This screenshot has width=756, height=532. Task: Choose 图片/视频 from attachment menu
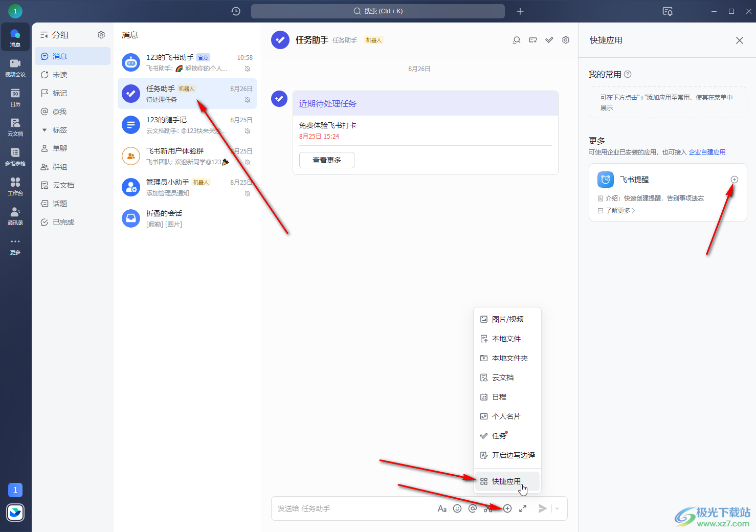(507, 319)
